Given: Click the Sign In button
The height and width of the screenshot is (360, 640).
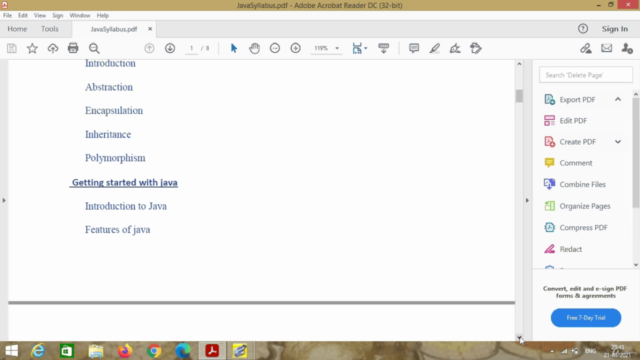Looking at the screenshot, I should coord(615,29).
